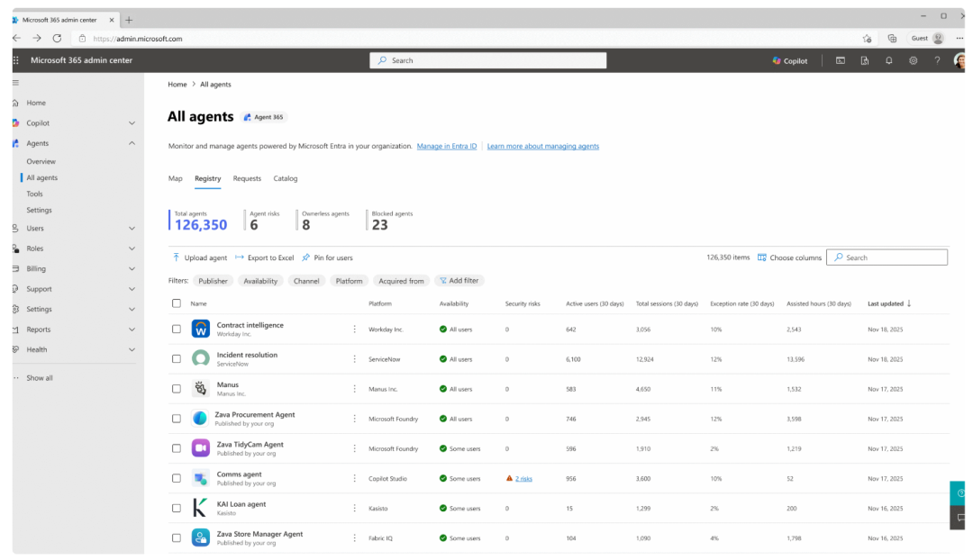Click the ServiceNow Incident resolution agent icon
The height and width of the screenshot is (560, 973).
(200, 358)
